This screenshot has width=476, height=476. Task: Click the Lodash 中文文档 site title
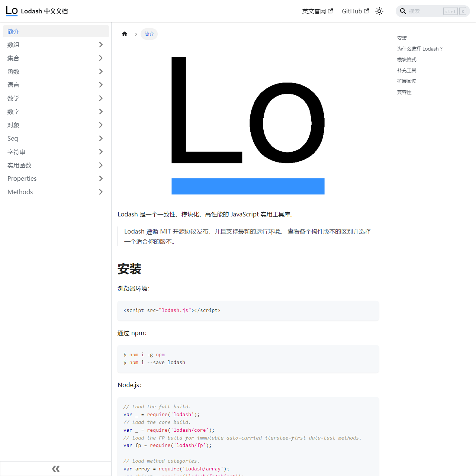point(44,11)
